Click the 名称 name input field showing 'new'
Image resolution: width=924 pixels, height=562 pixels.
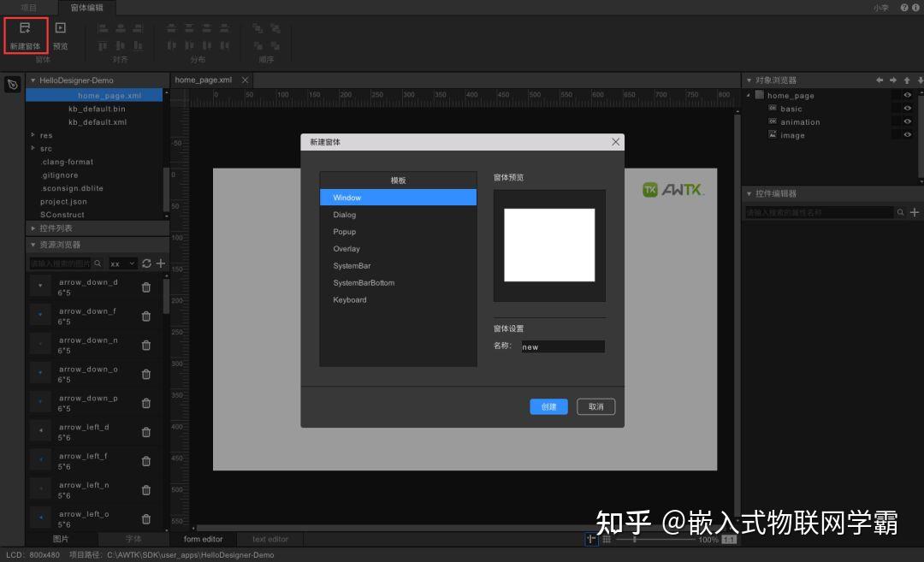click(x=562, y=346)
